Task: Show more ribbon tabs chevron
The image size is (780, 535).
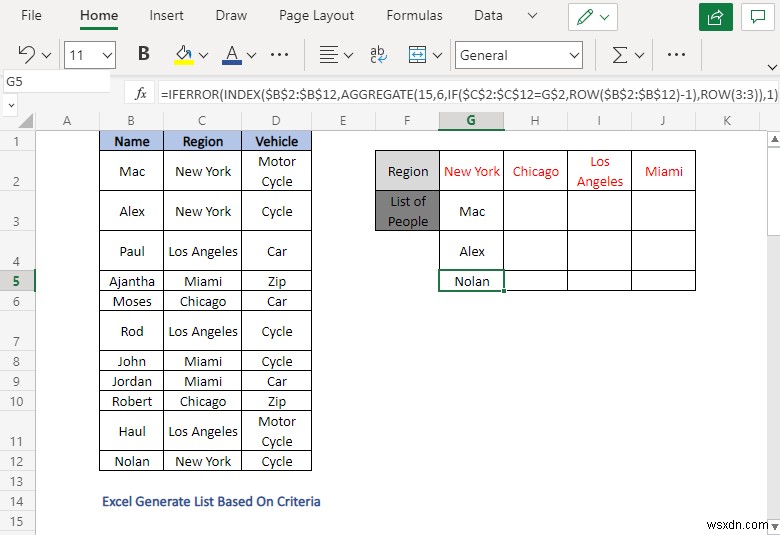Action: [532, 15]
